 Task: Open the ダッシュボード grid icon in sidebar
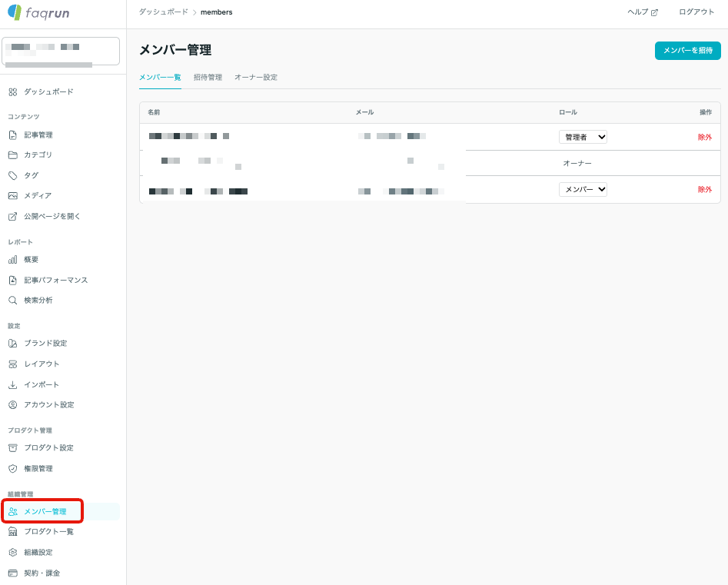click(13, 92)
